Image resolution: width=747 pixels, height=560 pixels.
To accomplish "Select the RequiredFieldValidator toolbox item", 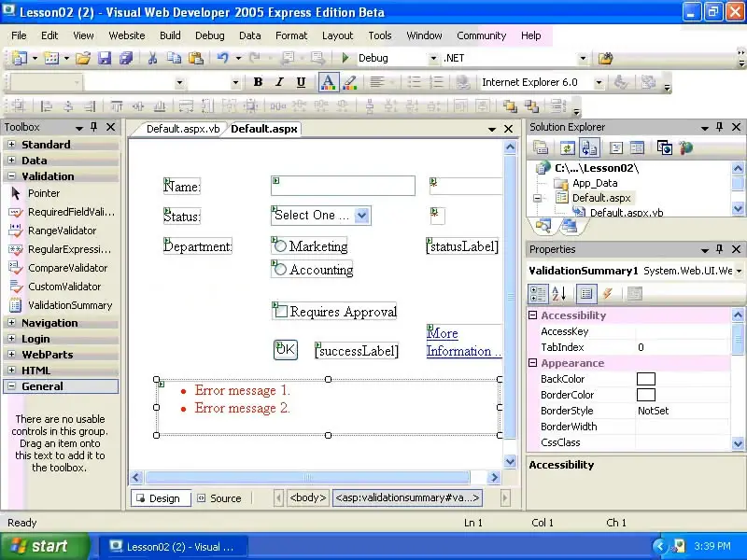I will [63, 212].
